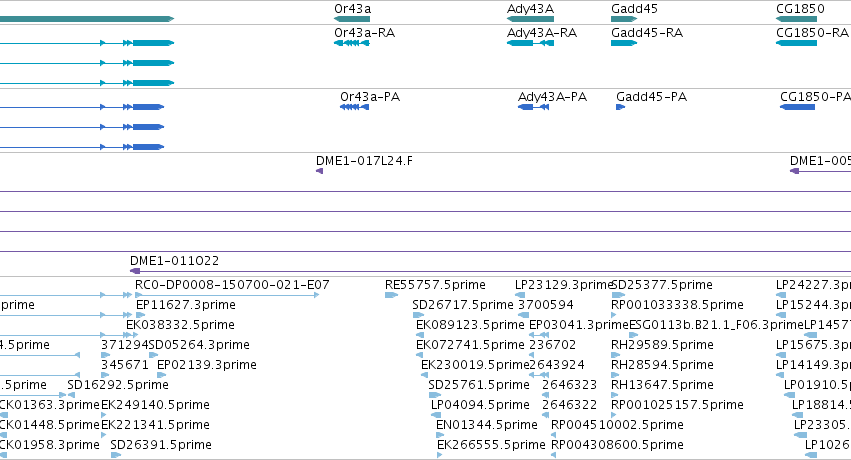Select the Or43a gene arrow glyph

click(352, 19)
